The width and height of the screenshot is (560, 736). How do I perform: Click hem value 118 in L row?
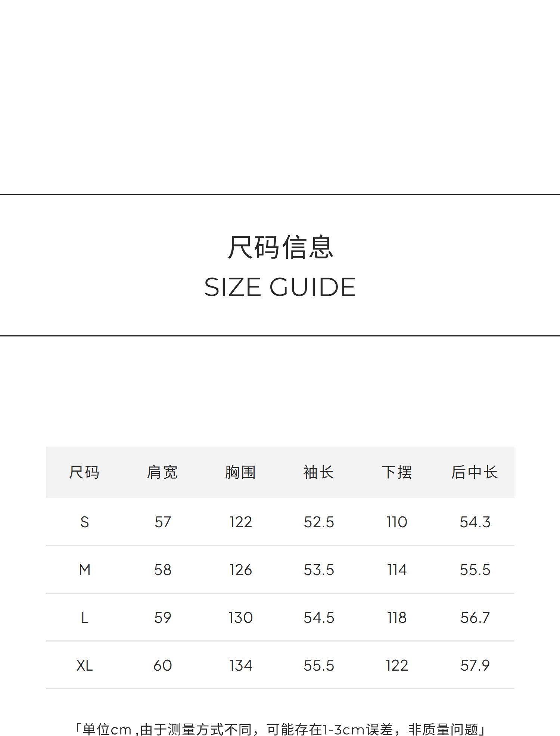click(397, 618)
